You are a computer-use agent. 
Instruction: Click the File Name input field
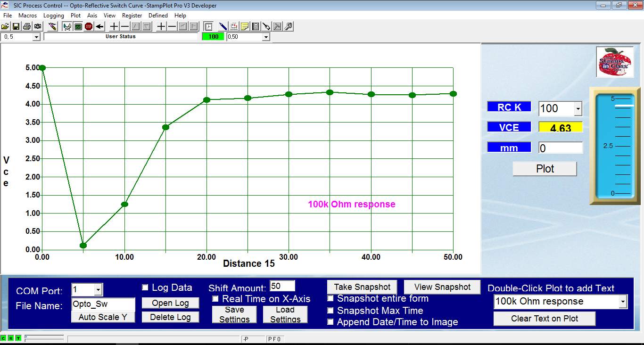coord(103,304)
